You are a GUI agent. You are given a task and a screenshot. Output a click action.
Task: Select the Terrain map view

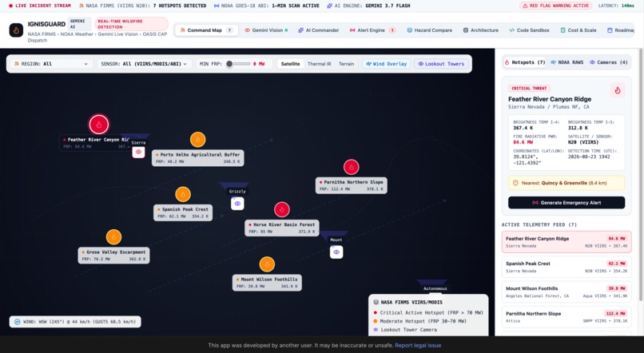click(x=346, y=64)
